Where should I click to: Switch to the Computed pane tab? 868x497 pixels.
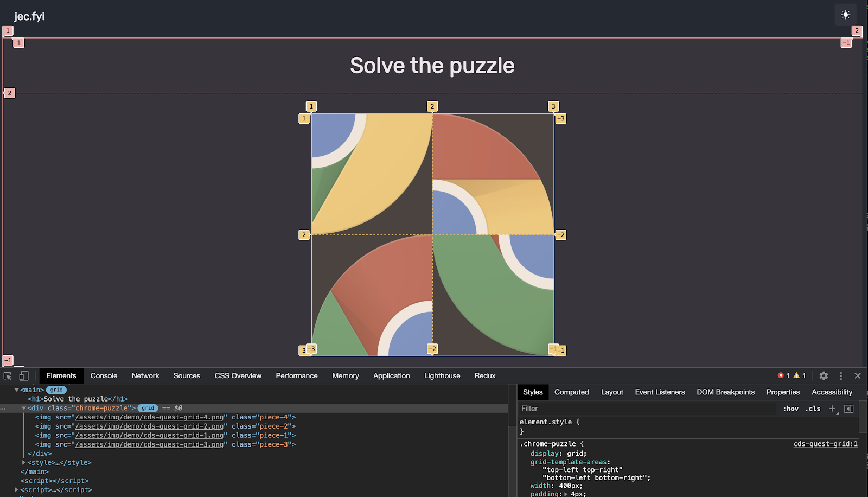pyautogui.click(x=571, y=392)
